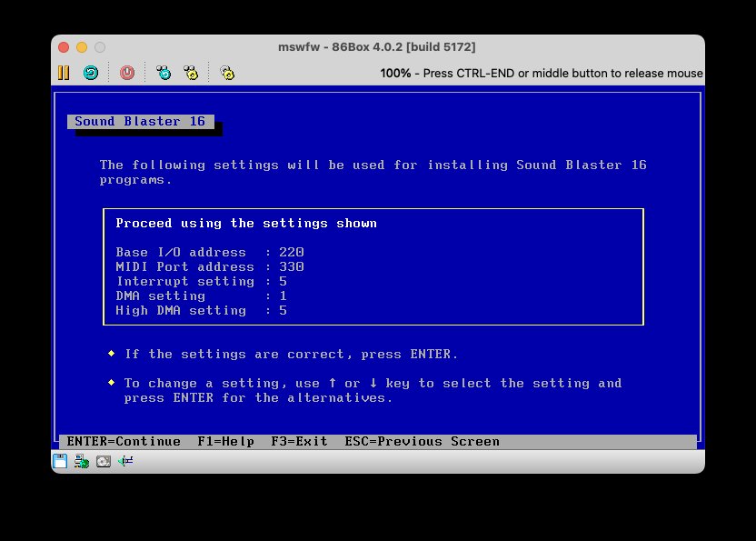The height and width of the screenshot is (541, 756).
Task: Minimize the 86Box window with the yellow button
Action: 82,47
